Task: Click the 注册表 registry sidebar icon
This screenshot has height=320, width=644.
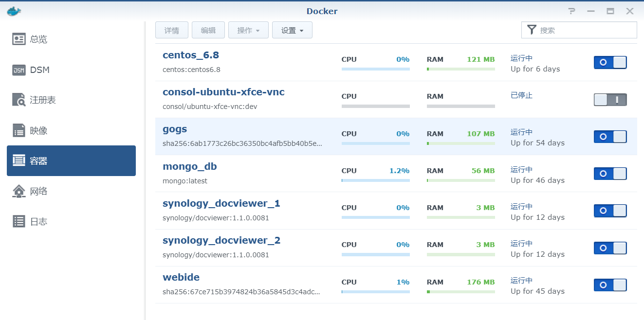Action: click(x=19, y=100)
